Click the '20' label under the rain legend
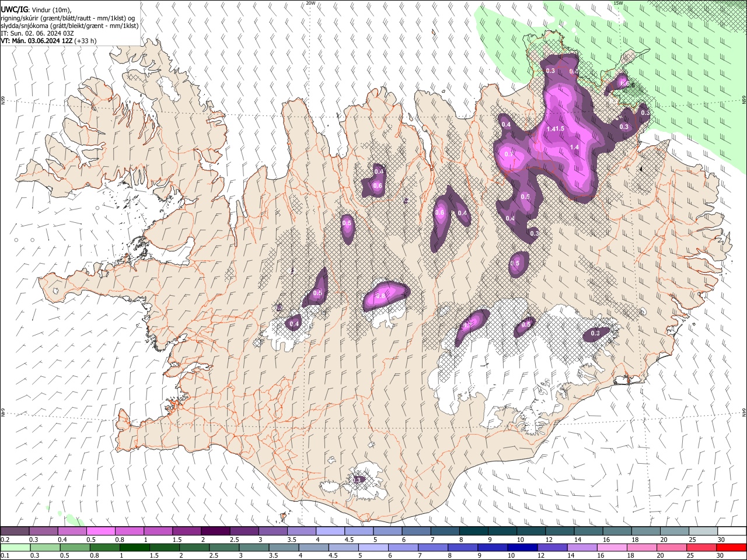Screen dimensions: 747x560 click(660, 556)
